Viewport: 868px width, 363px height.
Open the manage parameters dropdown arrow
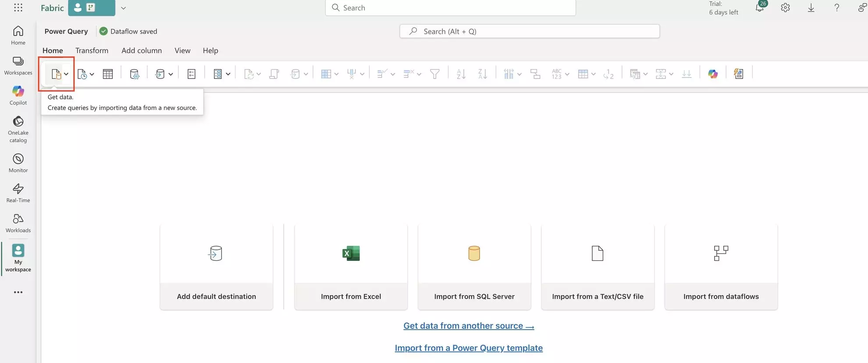228,74
